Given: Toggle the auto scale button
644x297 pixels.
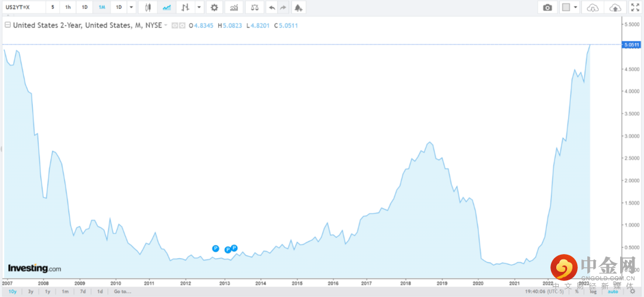Looking at the screenshot, I should (613, 292).
